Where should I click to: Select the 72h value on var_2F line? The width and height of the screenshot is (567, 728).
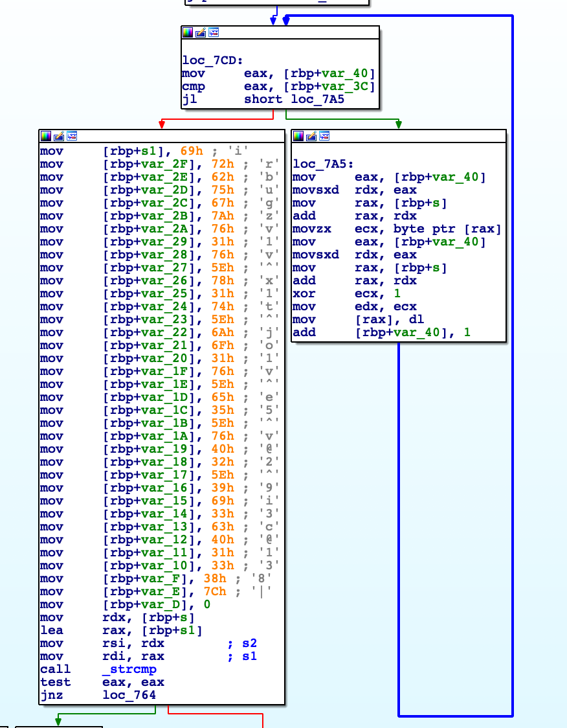(x=223, y=164)
